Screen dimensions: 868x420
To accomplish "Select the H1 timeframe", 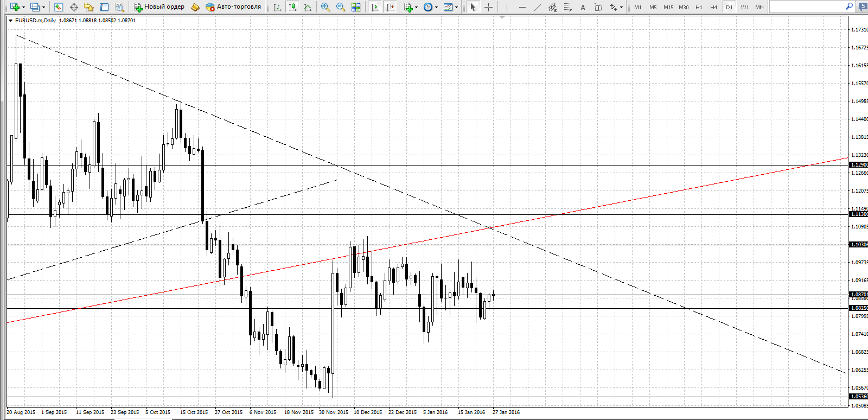I will [699, 7].
